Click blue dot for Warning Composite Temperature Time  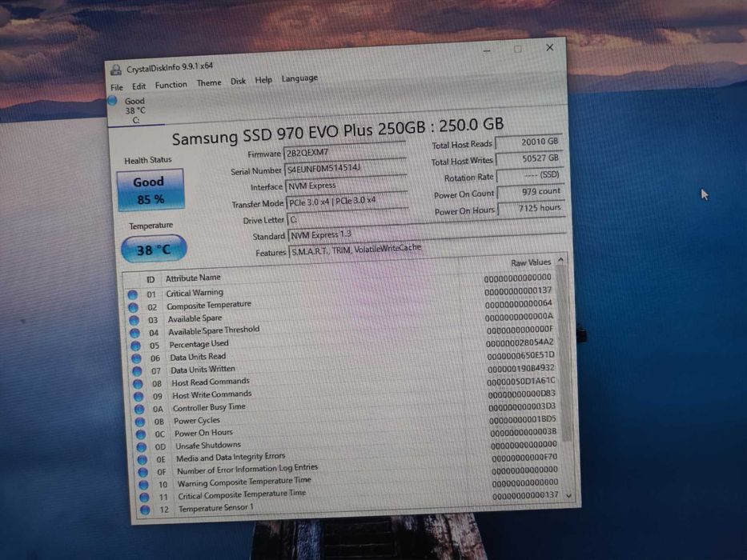pos(144,485)
